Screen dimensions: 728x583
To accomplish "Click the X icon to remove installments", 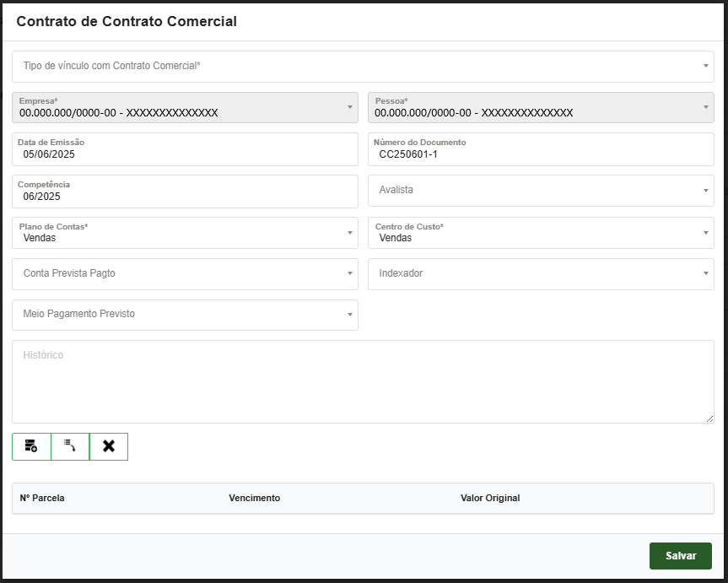I will [109, 446].
